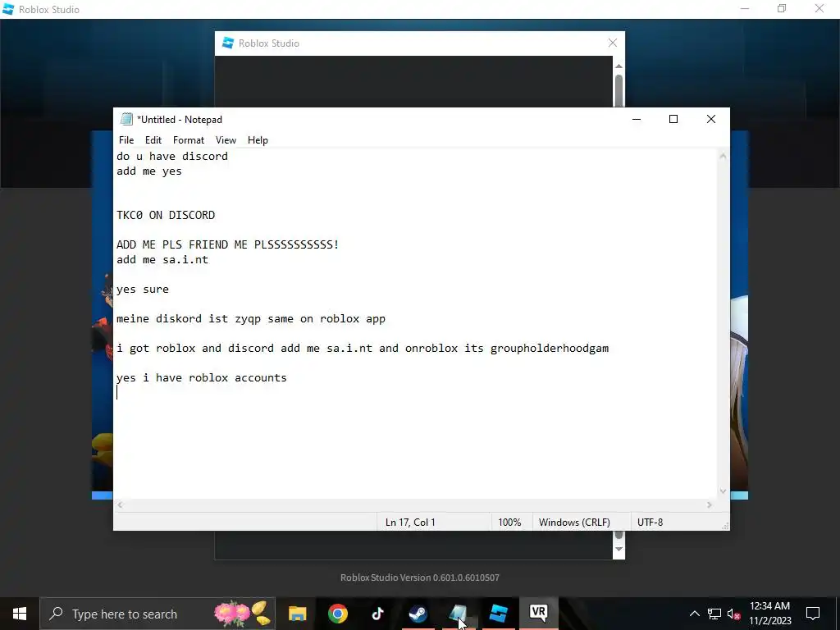Click the scroll-up arrow in Roblox Studio dialog
This screenshot has height=630, width=840.
coord(619,66)
